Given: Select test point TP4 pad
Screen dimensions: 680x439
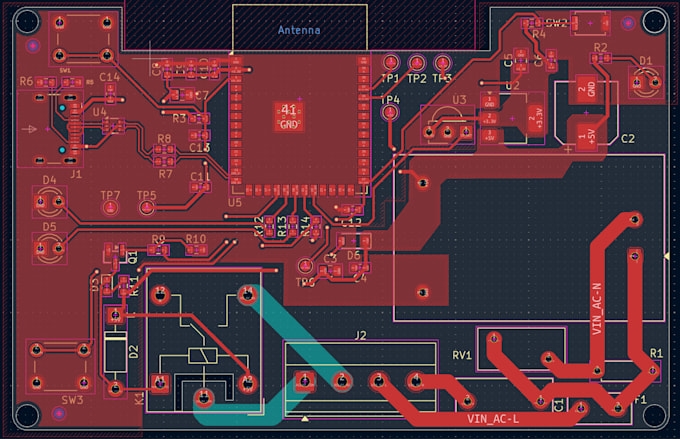Looking at the screenshot, I should (x=390, y=113).
